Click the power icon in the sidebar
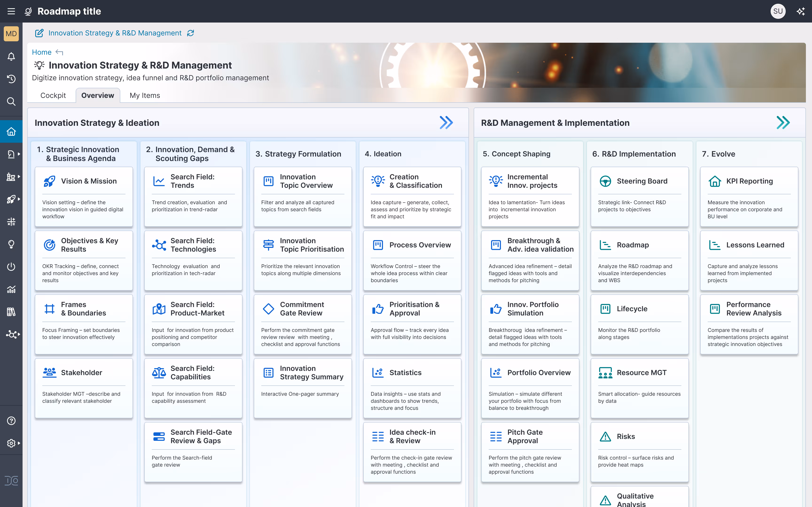This screenshot has width=812, height=507. [11, 267]
